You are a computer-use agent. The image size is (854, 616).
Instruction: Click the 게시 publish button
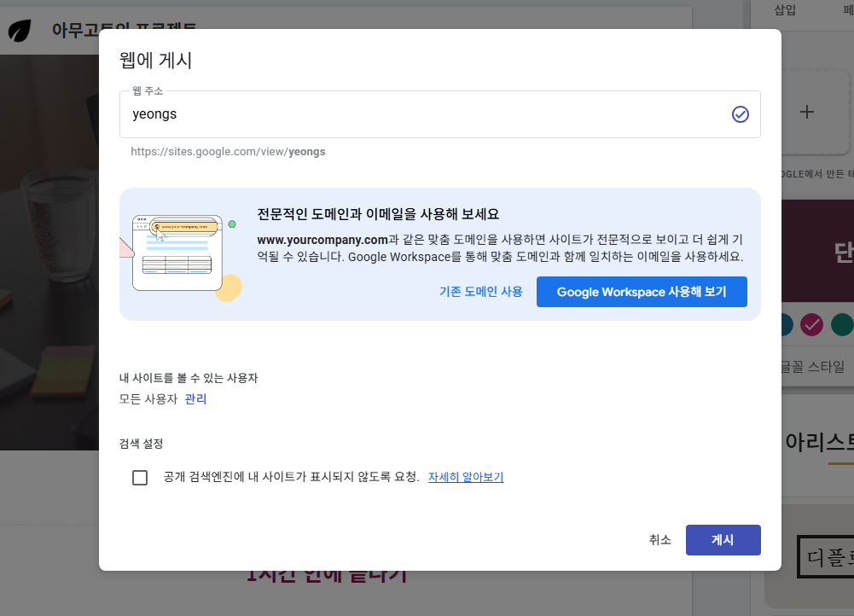[x=723, y=540]
